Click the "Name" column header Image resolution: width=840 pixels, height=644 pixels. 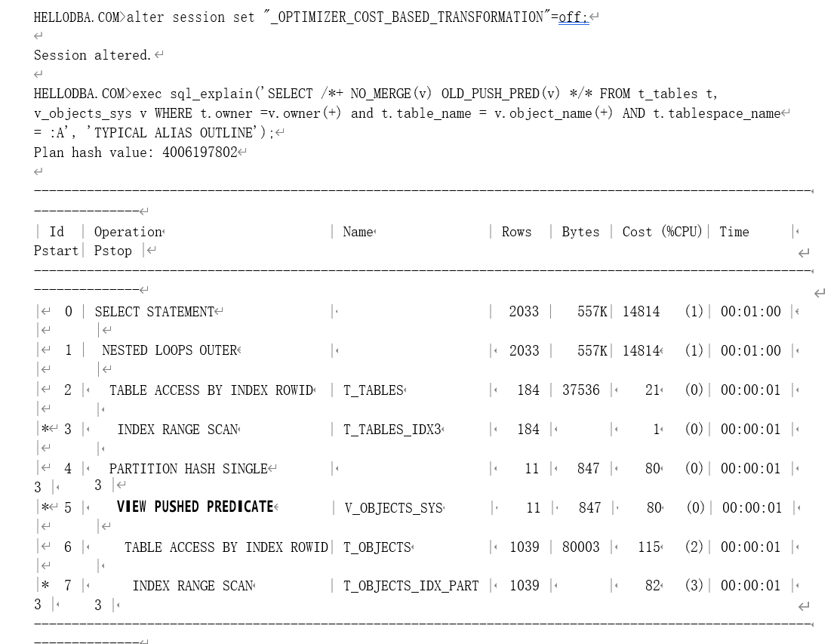pos(358,232)
